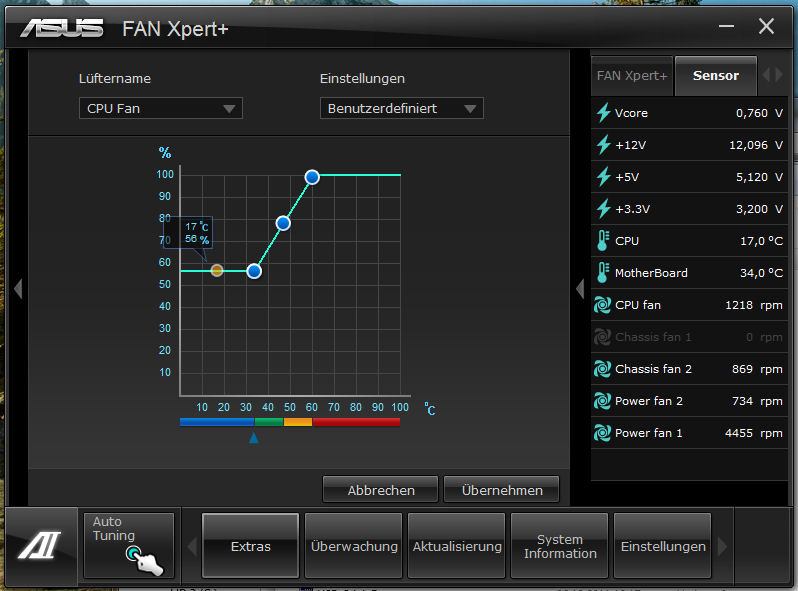Click the AI Suite logo icon
The height and width of the screenshot is (591, 798).
40,545
